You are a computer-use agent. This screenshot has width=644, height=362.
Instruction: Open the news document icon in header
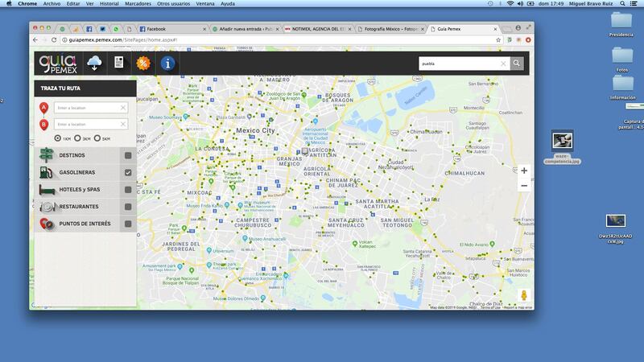point(119,63)
